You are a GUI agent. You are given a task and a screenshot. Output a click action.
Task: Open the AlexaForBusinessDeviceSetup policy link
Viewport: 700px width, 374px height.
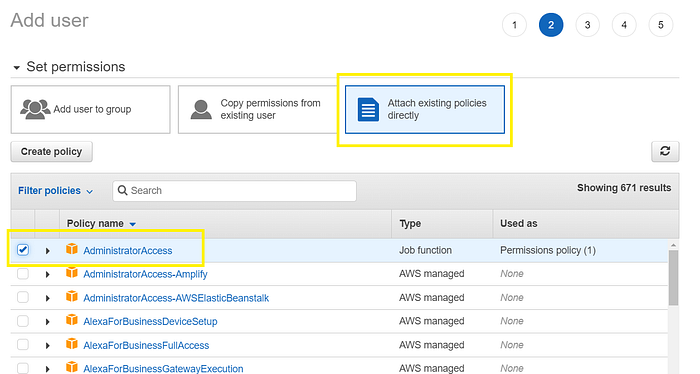tap(150, 321)
